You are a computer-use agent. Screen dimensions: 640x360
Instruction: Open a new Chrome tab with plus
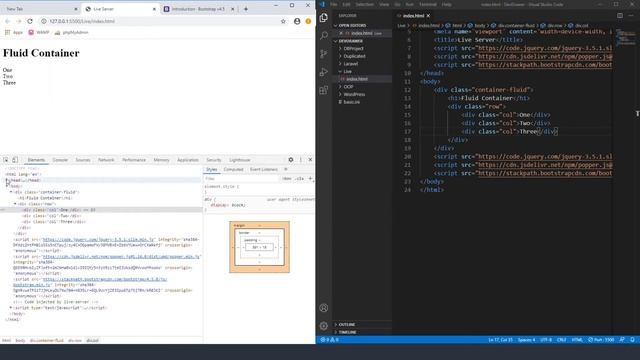click(x=246, y=9)
